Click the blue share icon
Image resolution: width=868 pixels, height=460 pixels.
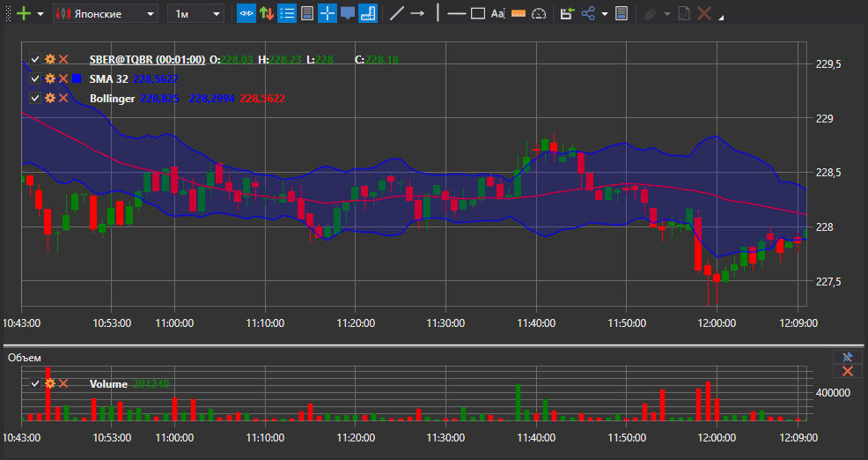coord(588,13)
